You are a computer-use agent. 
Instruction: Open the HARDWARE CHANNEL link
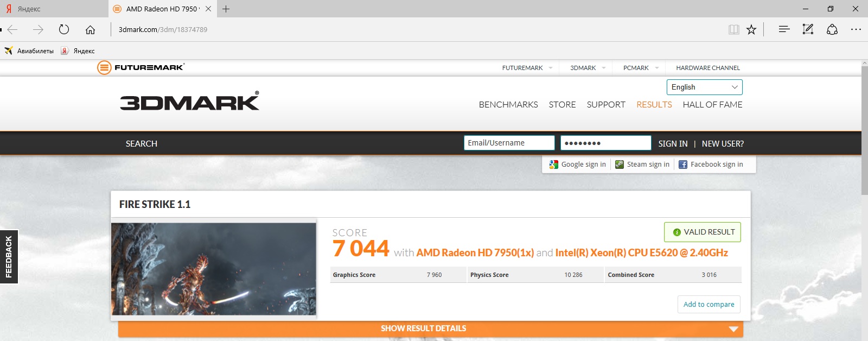(708, 68)
